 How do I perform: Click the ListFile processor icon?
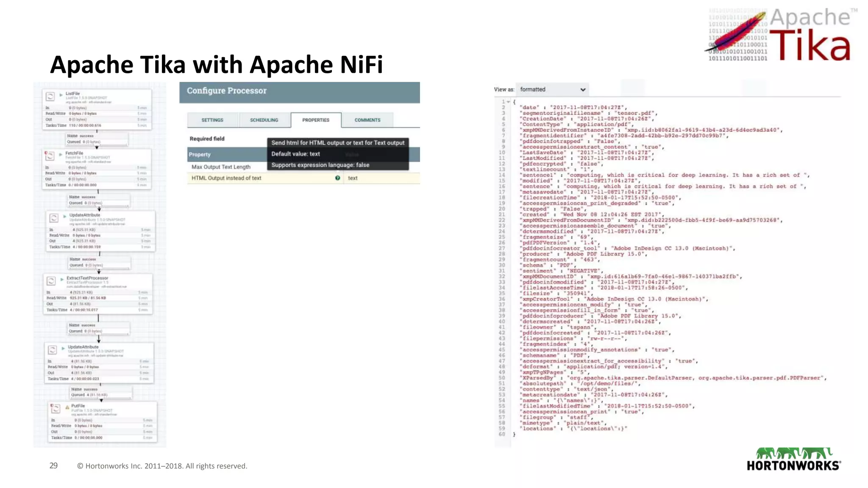pos(50,97)
